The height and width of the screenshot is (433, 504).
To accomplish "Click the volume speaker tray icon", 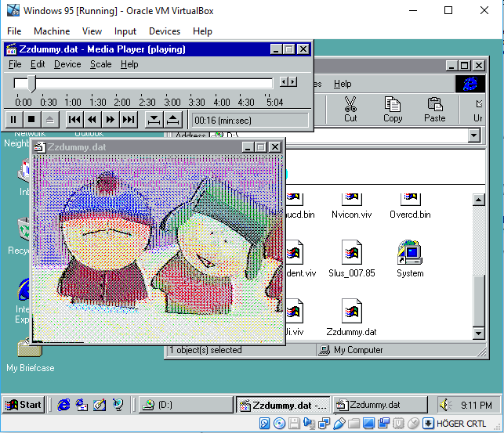I will click(445, 405).
